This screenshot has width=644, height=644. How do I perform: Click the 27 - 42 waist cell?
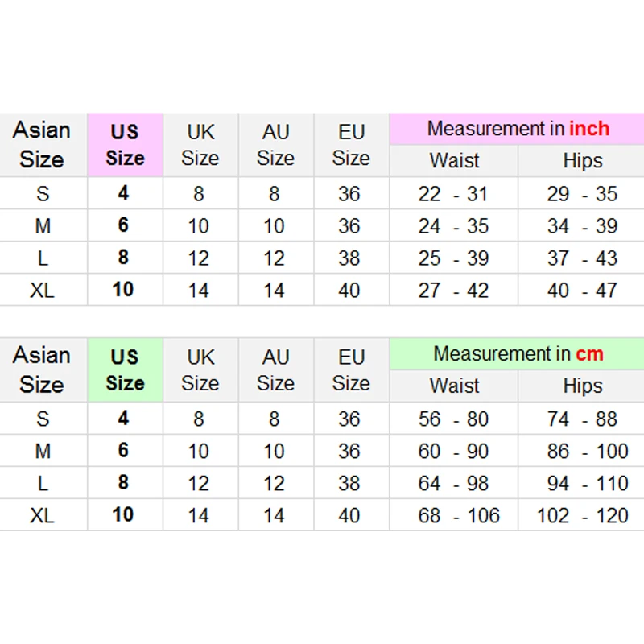[x=453, y=291]
